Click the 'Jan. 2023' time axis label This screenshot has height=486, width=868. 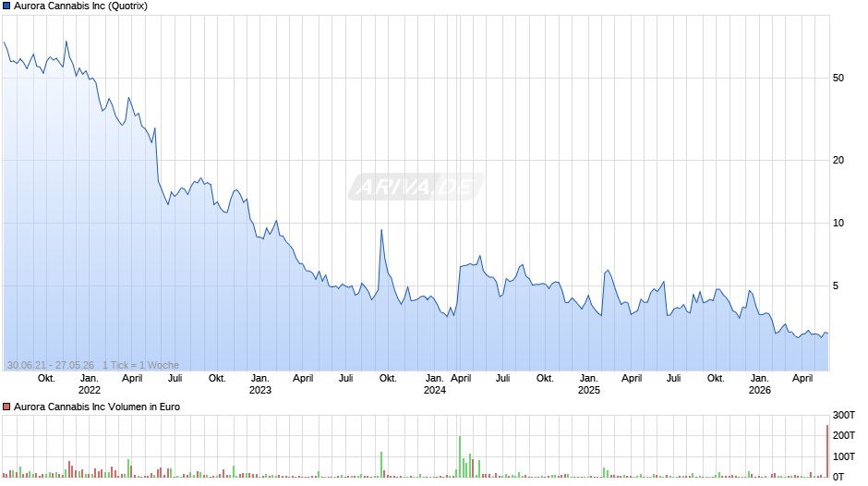click(260, 384)
